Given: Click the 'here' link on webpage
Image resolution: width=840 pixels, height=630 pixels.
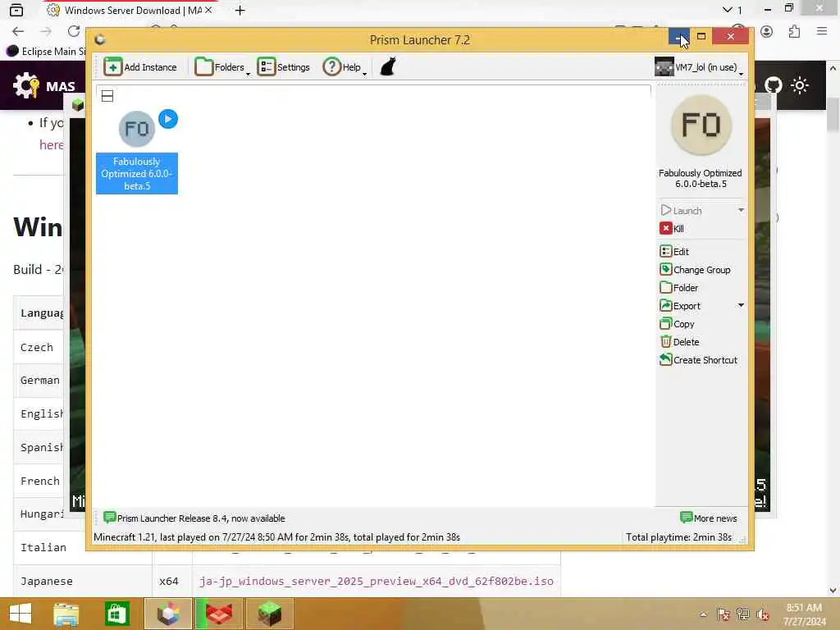Looking at the screenshot, I should (x=52, y=144).
